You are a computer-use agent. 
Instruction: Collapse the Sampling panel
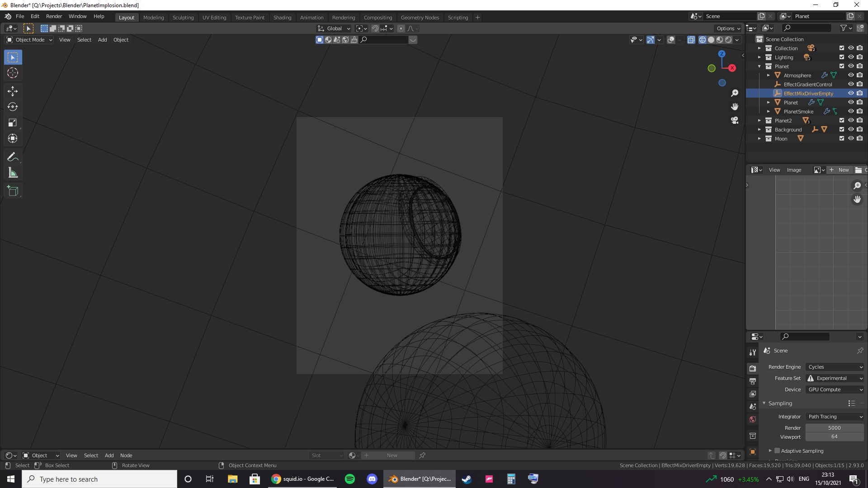pyautogui.click(x=764, y=403)
